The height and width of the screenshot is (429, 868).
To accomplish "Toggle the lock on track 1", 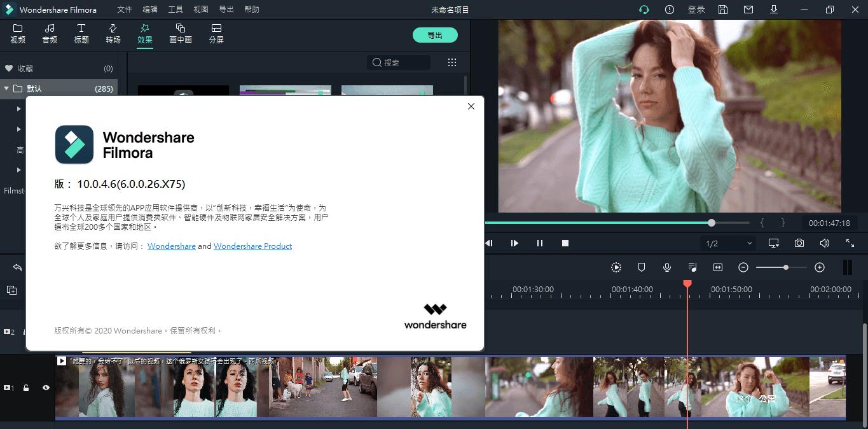I will pyautogui.click(x=26, y=388).
